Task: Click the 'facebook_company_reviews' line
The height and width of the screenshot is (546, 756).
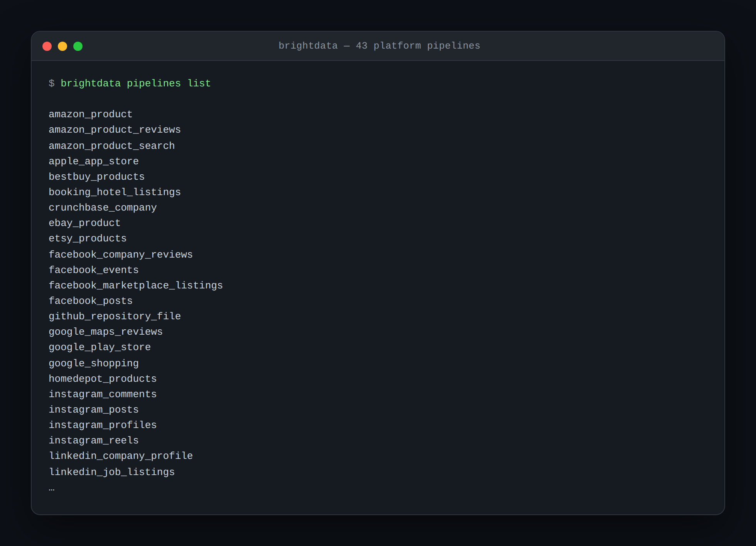Action: [x=121, y=254]
